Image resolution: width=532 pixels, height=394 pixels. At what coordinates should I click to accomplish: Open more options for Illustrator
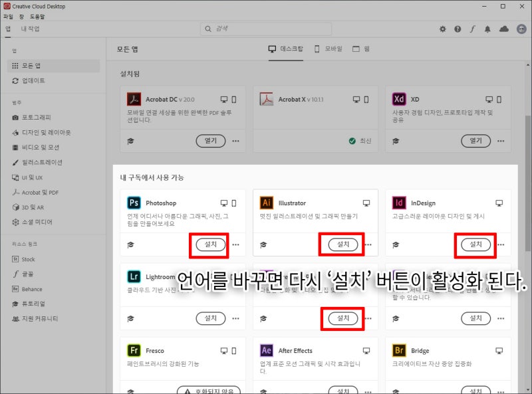(368, 245)
